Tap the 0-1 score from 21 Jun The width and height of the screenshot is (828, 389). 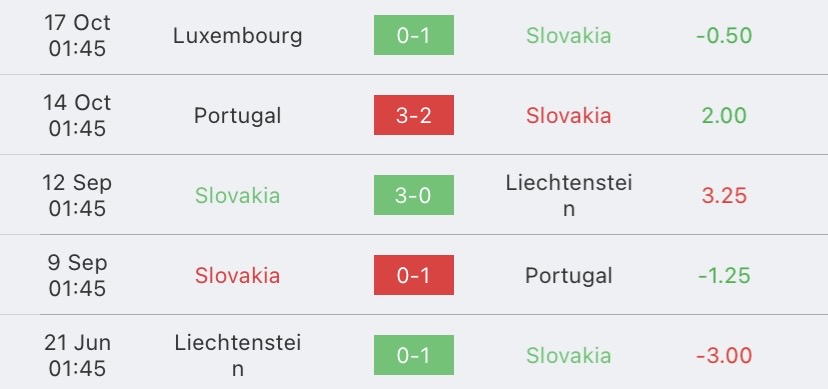click(413, 355)
